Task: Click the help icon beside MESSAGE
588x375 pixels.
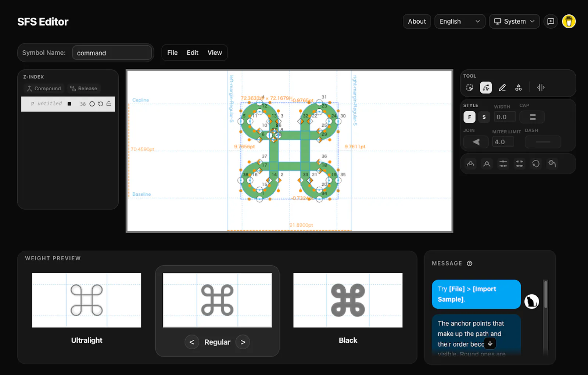Action: (x=469, y=263)
